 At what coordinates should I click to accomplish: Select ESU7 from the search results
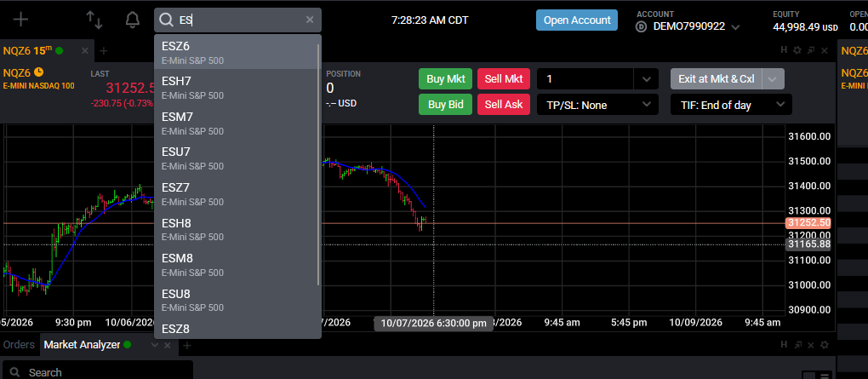(x=237, y=158)
